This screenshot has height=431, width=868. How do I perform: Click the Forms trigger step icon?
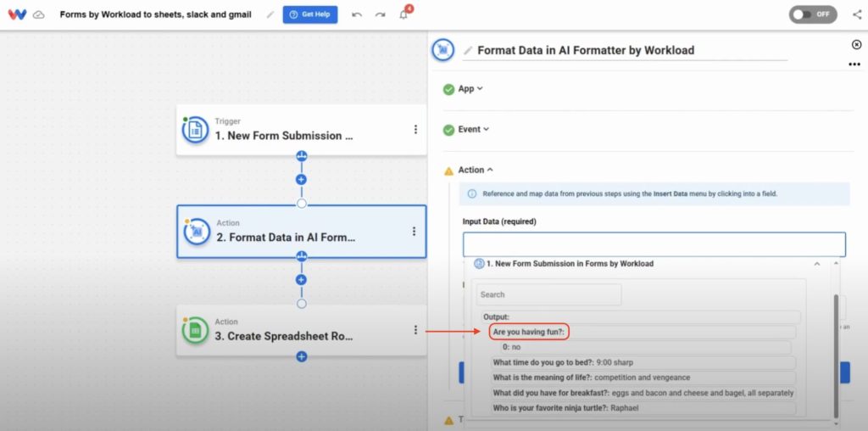point(196,130)
